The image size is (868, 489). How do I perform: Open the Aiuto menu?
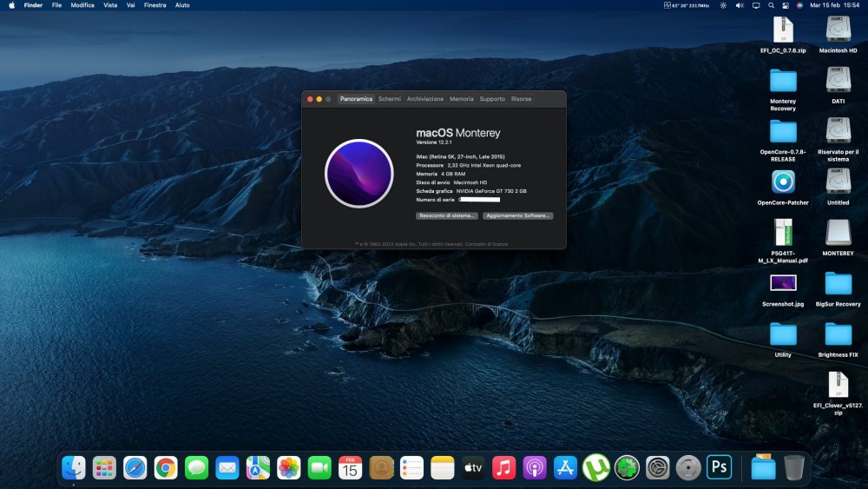[182, 5]
